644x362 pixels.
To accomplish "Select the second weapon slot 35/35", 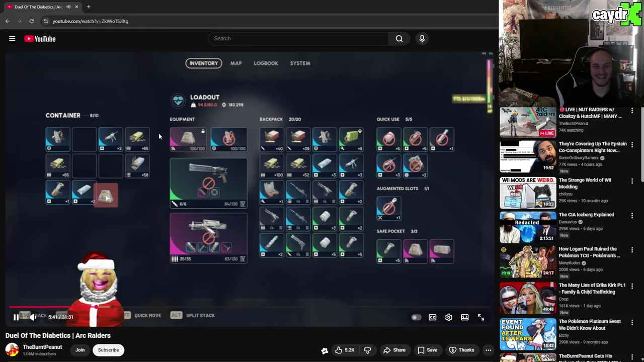I will 208,238.
